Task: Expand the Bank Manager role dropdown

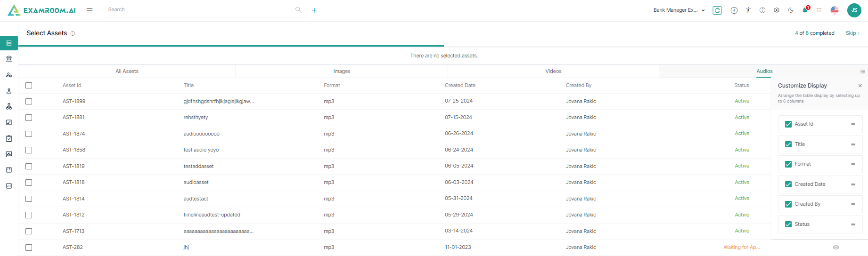Action: pos(679,10)
